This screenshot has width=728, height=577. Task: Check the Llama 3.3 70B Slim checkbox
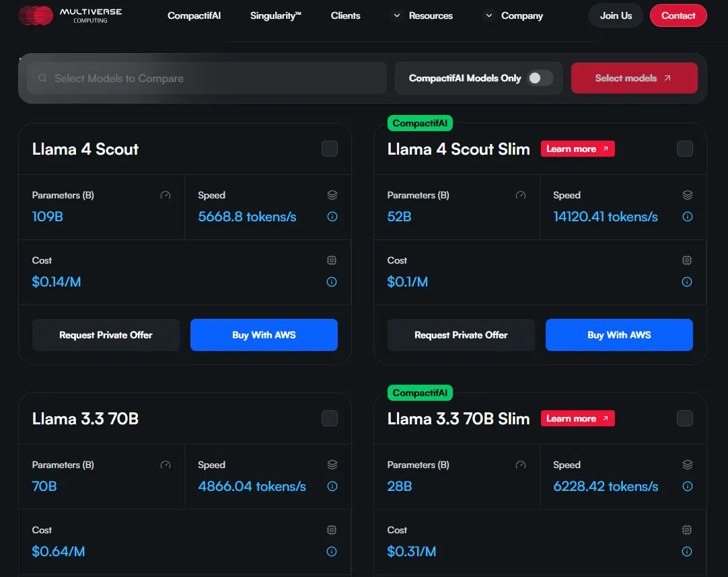click(x=685, y=419)
